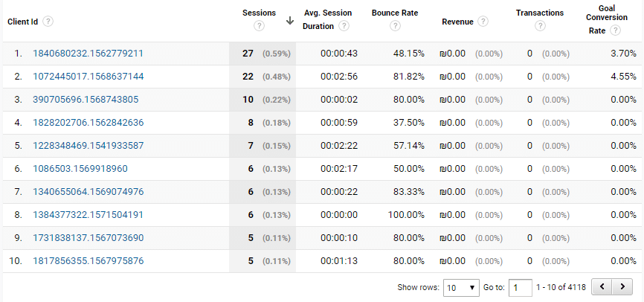Click the Revenue help question mark
The height and width of the screenshot is (302, 644).
point(483,22)
